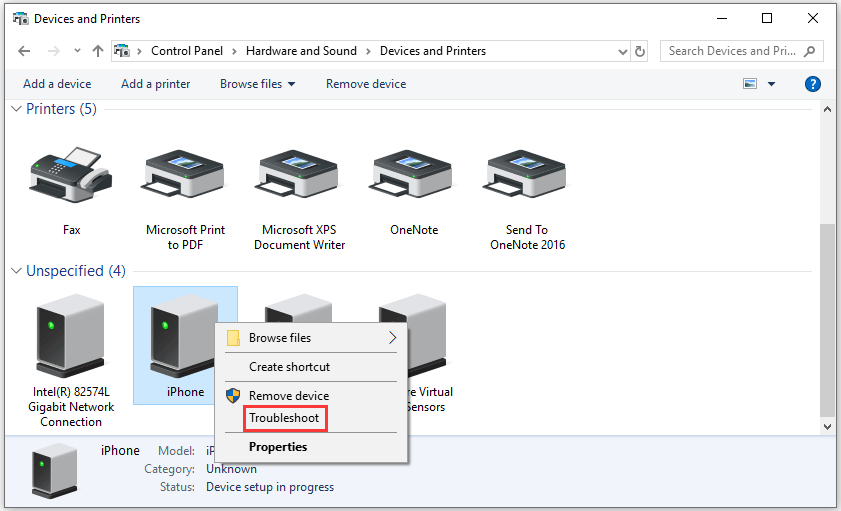Click Add a device button

click(x=57, y=84)
